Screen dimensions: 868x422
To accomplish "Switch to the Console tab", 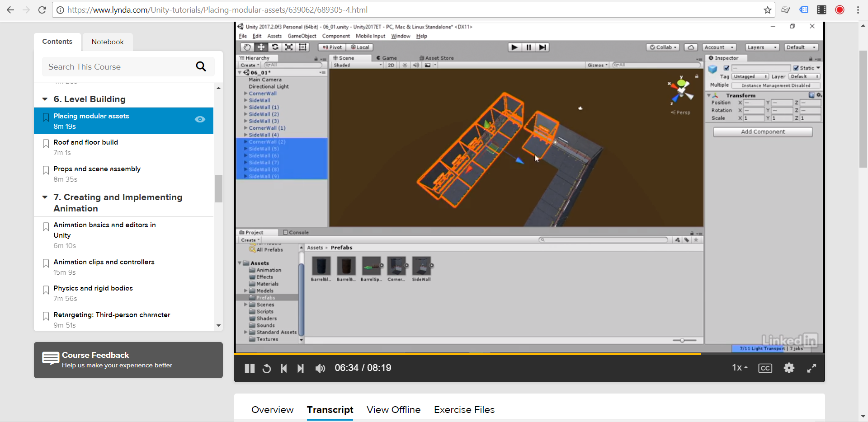I will pyautogui.click(x=296, y=232).
